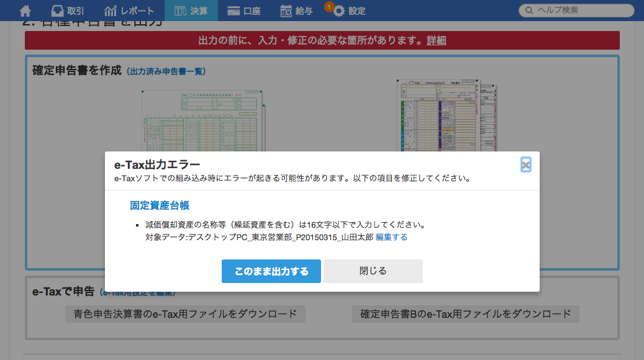Click the このまま出力する button
The image size is (644, 360).
(x=271, y=271)
